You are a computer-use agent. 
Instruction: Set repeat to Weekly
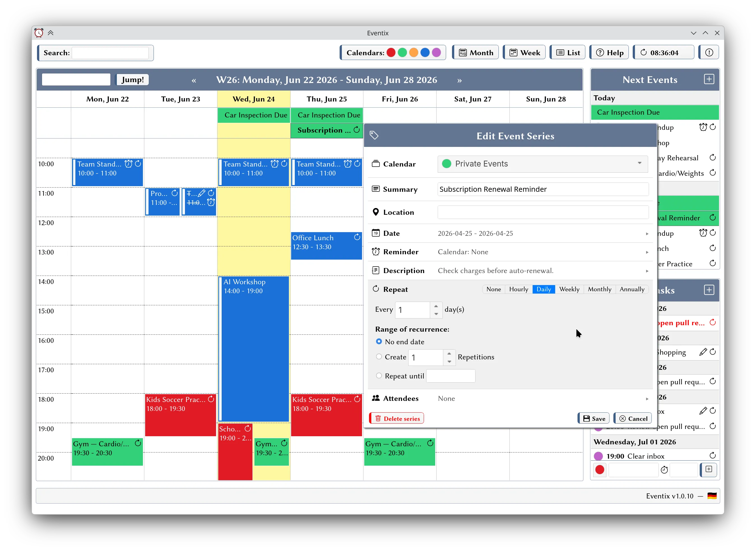(x=569, y=289)
